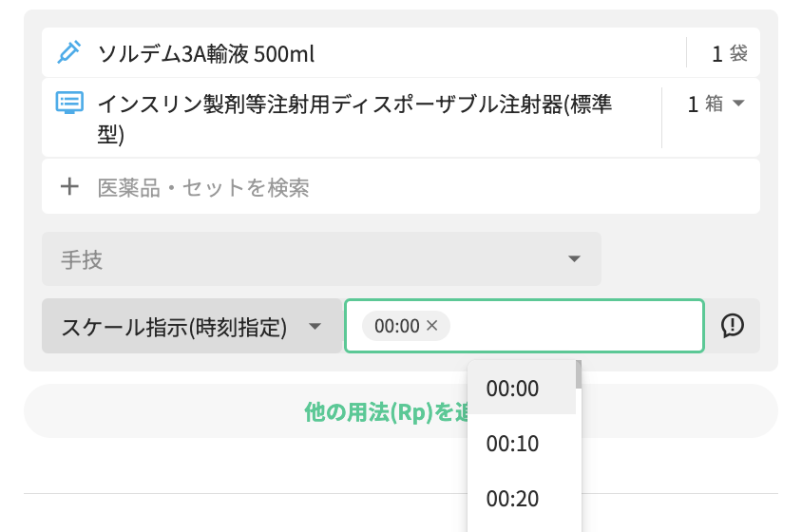Click the 1 袋 quantity for ソルデム
Viewport: 802px width, 532px height.
tap(728, 54)
